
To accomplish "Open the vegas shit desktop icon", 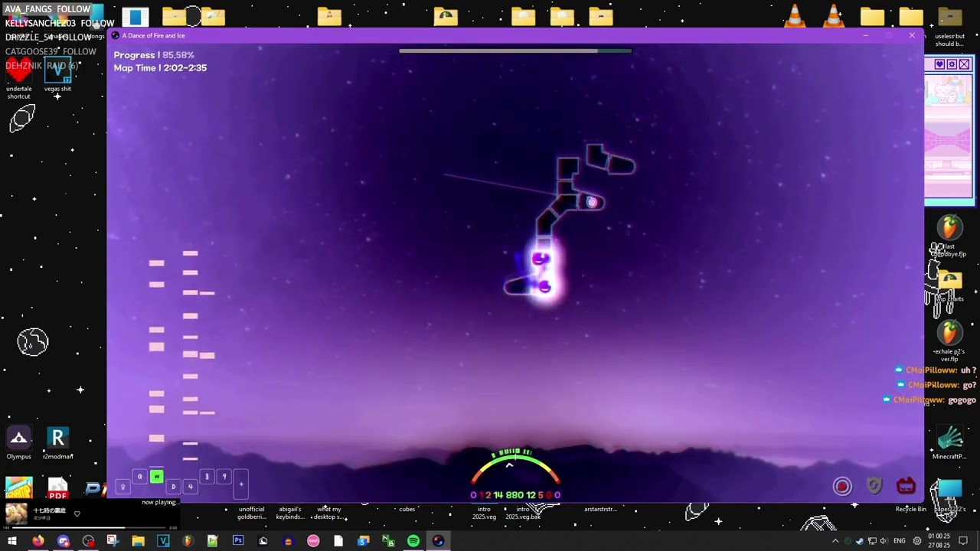I will click(x=57, y=77).
